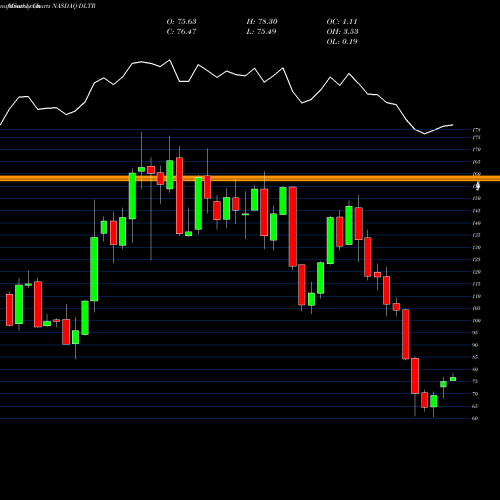The height and width of the screenshot is (500, 500).
Task: Select the high value 'H: 78.30'
Action: coord(262,22)
